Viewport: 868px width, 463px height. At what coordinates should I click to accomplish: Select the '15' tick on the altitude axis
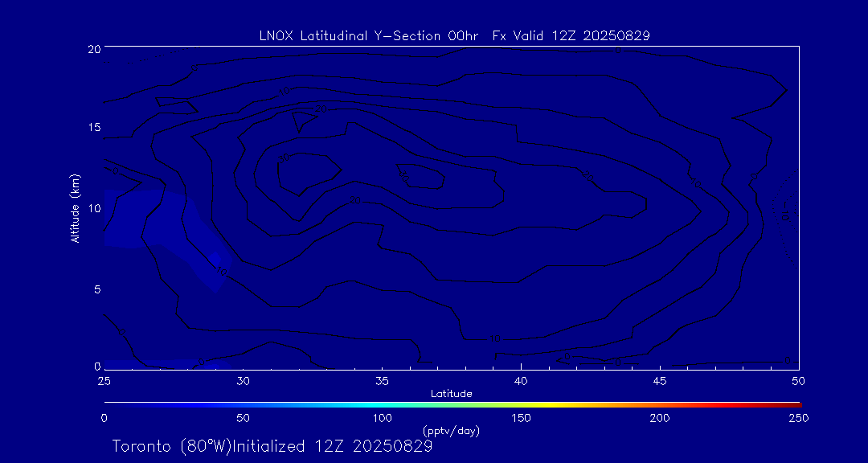pyautogui.click(x=94, y=127)
